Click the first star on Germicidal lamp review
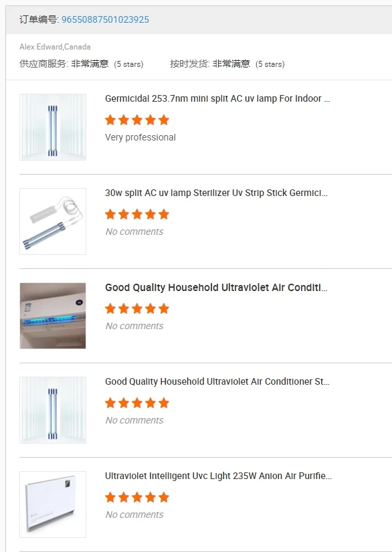Image resolution: width=392 pixels, height=552 pixels. 110,120
